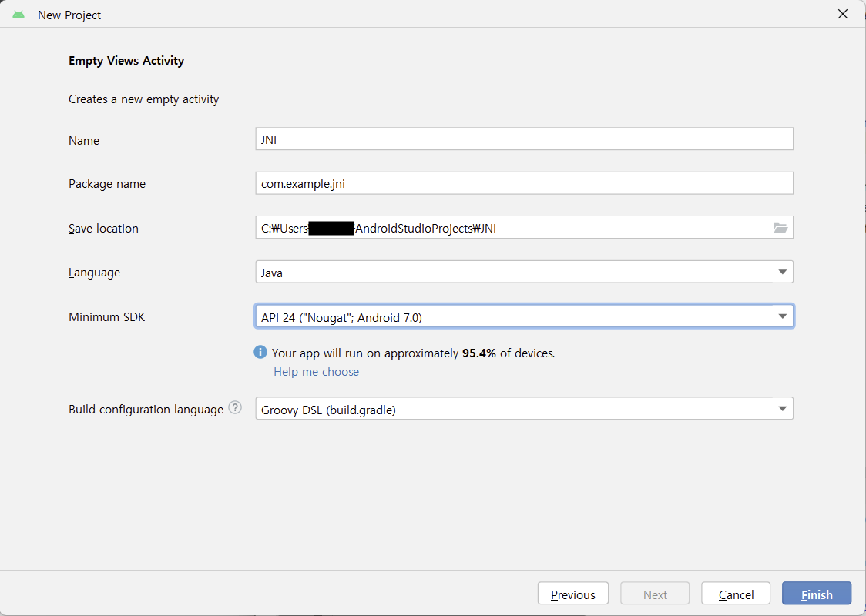Click the Language label
This screenshot has height=616, width=866.
94,273
